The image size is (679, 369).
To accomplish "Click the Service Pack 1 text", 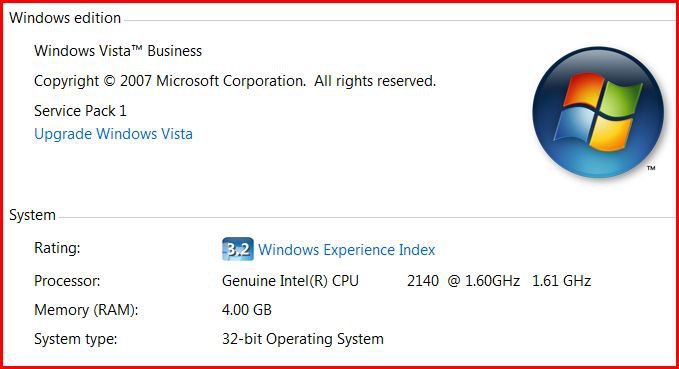I will tap(80, 111).
